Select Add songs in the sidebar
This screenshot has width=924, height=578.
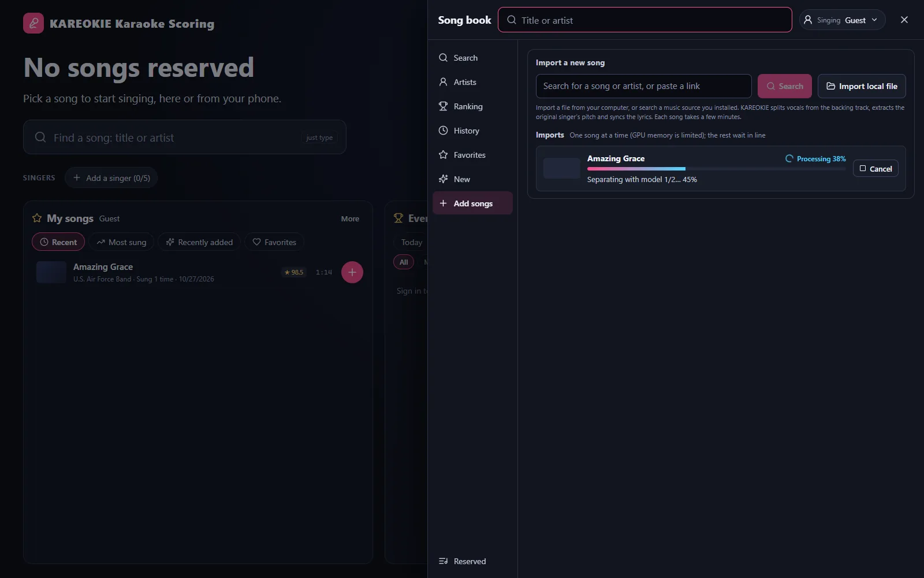coord(472,203)
